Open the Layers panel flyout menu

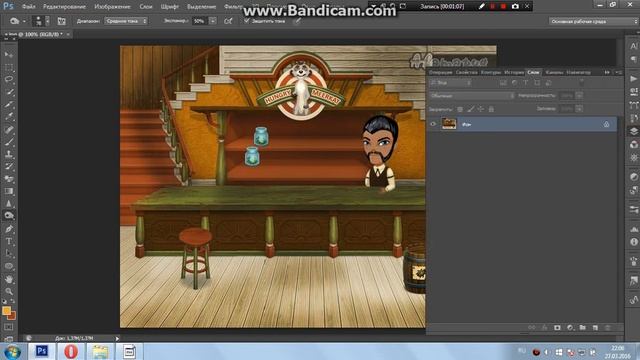(x=619, y=72)
